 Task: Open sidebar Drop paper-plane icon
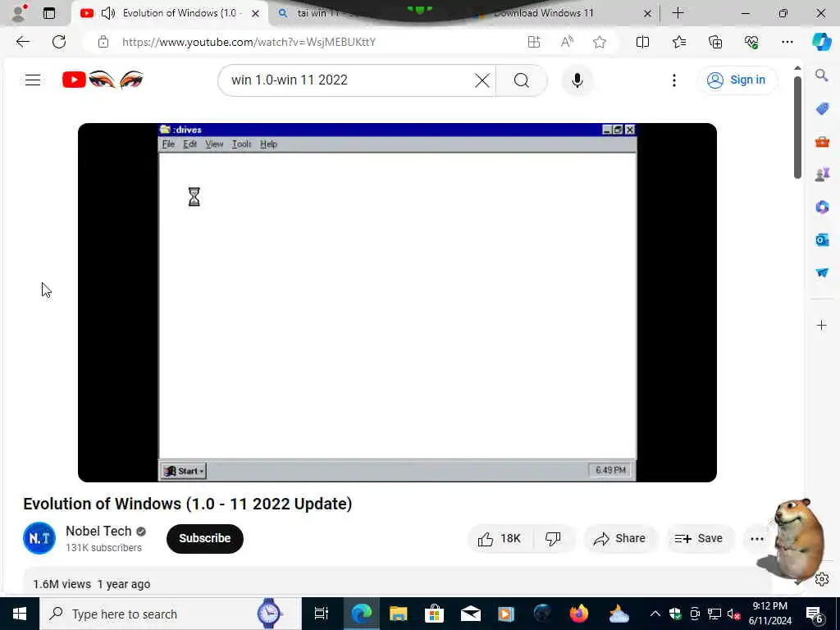pyautogui.click(x=822, y=272)
